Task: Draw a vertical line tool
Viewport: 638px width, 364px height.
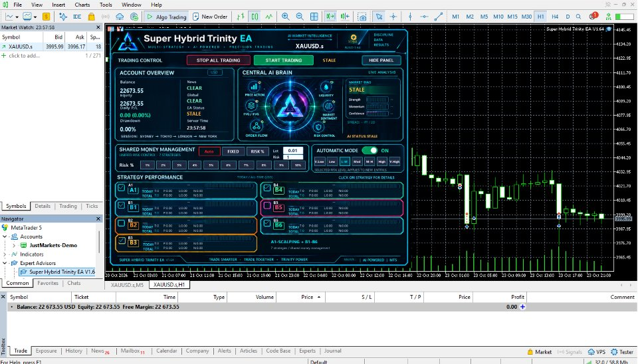Action: 410,17
